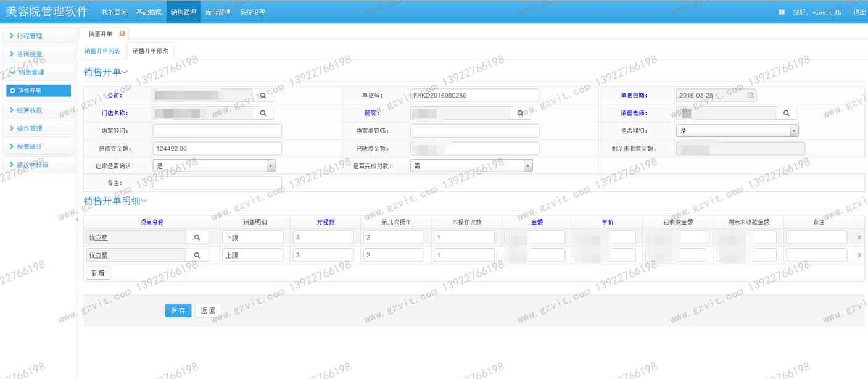Delete the 上腹 row with the × icon
This screenshot has height=379, width=868.
pyautogui.click(x=859, y=256)
